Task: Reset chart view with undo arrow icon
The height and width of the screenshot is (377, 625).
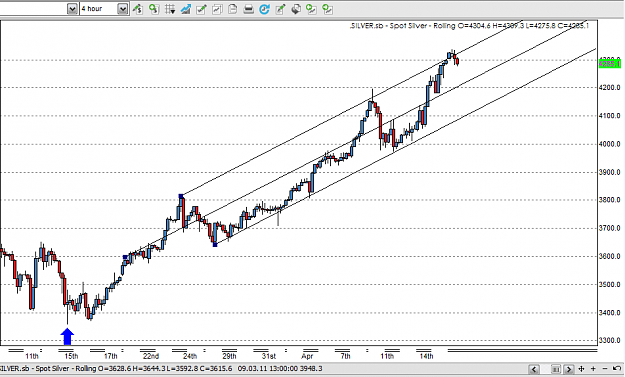Action: tap(617, 369)
